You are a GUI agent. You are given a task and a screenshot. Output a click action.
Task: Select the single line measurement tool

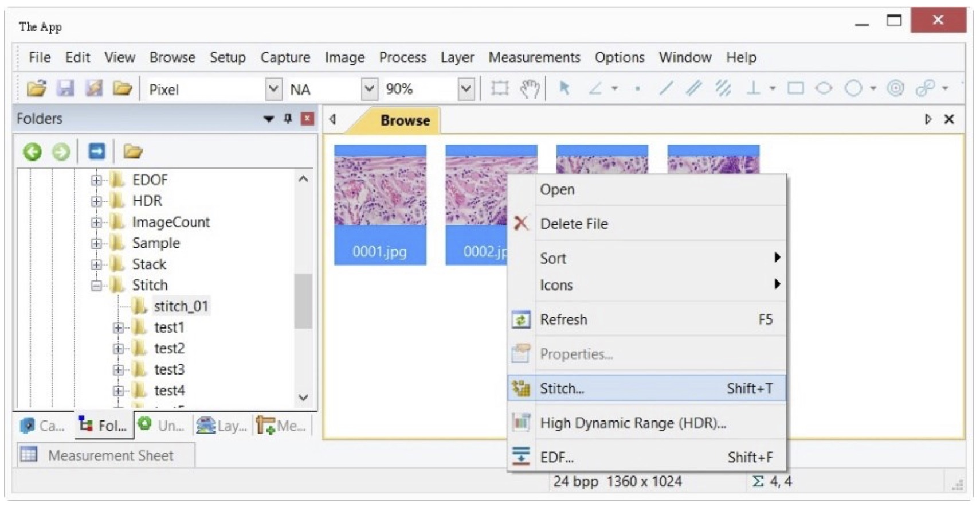[x=665, y=88]
